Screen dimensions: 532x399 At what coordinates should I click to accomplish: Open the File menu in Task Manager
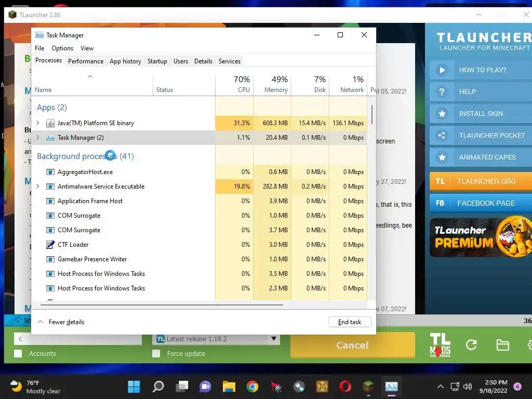coord(39,48)
